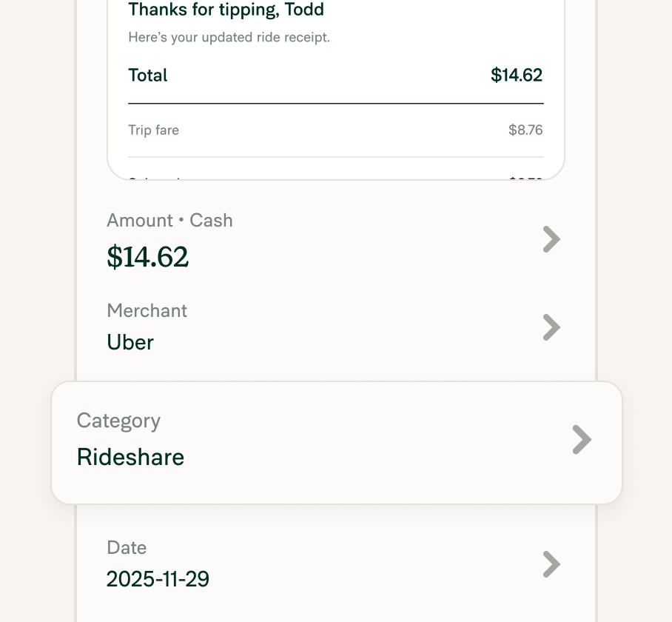Viewport: 672px width, 622px height.
Task: Edit the Uber merchant name
Action: (x=130, y=342)
